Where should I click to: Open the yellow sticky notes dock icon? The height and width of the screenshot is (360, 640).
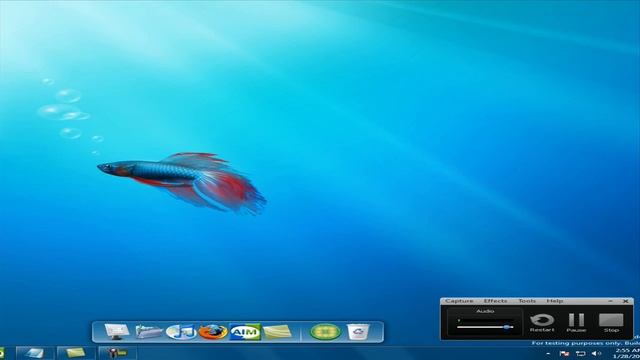tap(278, 331)
